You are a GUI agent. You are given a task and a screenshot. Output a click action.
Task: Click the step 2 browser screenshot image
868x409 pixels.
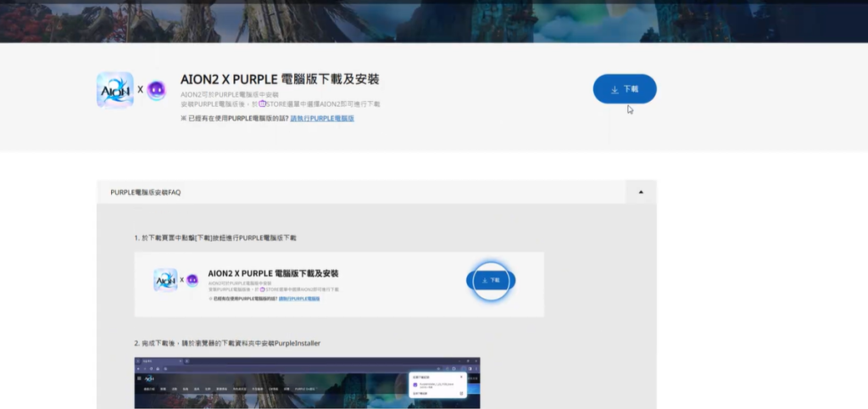coord(307,386)
